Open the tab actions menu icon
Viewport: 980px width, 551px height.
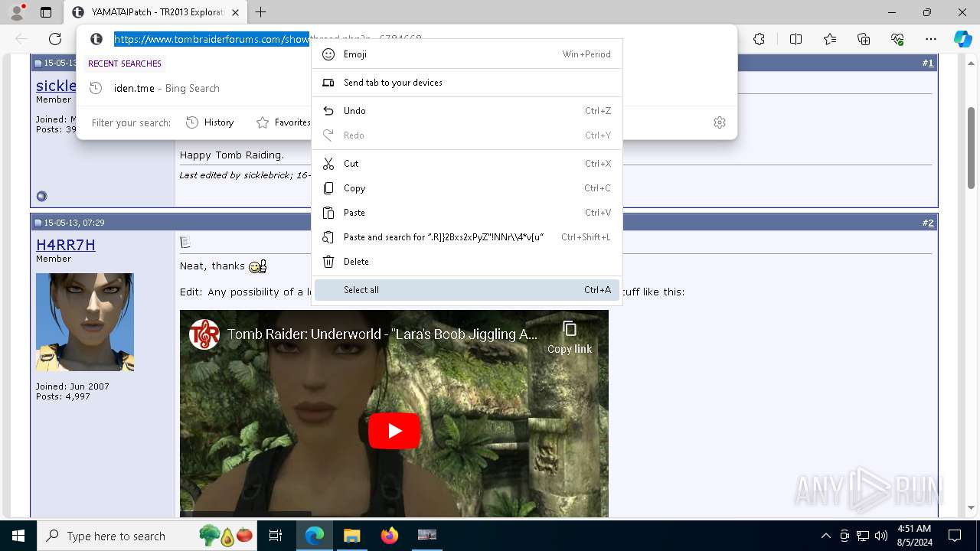[46, 12]
